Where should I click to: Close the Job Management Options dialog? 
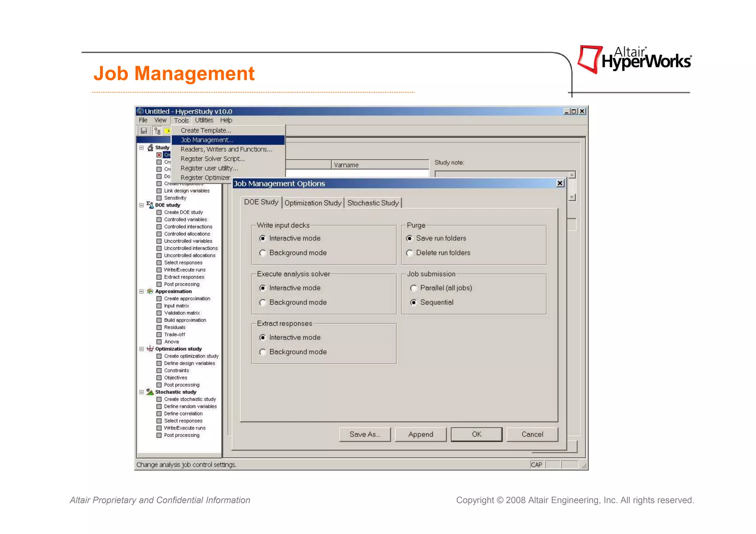[560, 183]
